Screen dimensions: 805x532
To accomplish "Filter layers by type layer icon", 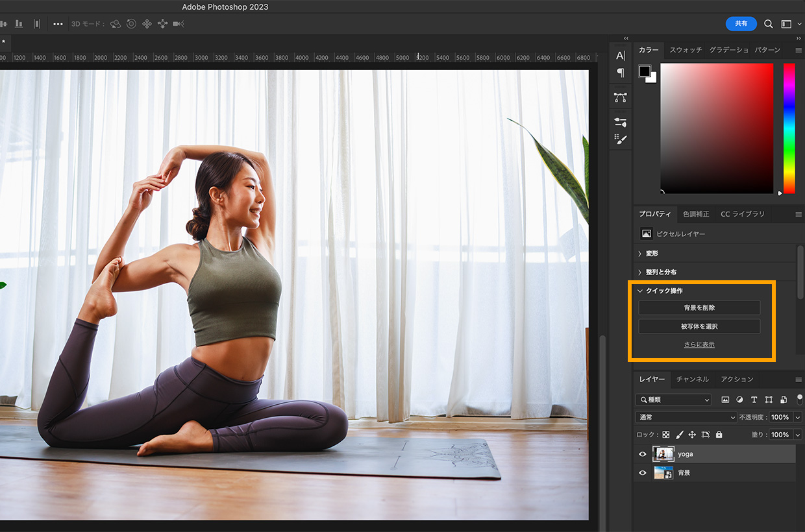I will [x=754, y=400].
